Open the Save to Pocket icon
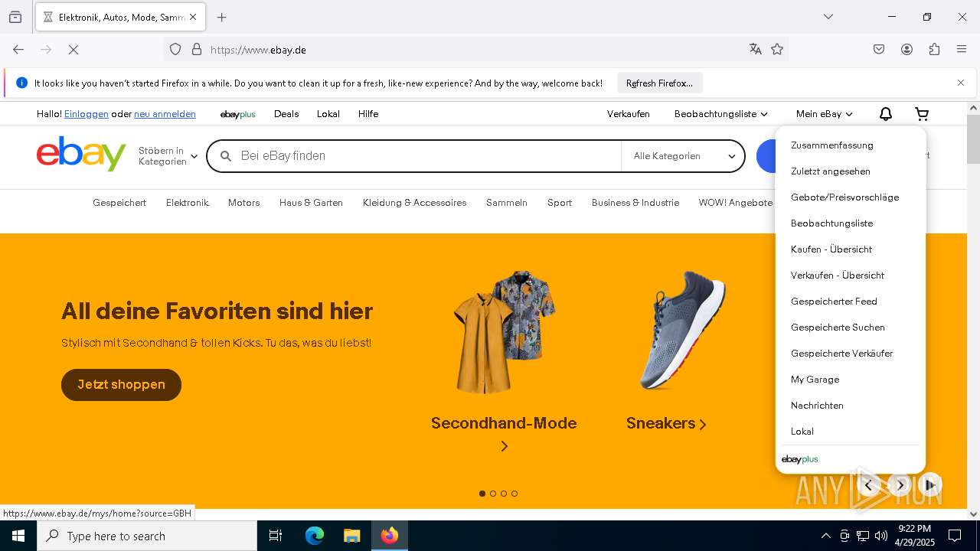This screenshot has height=551, width=980. [879, 50]
